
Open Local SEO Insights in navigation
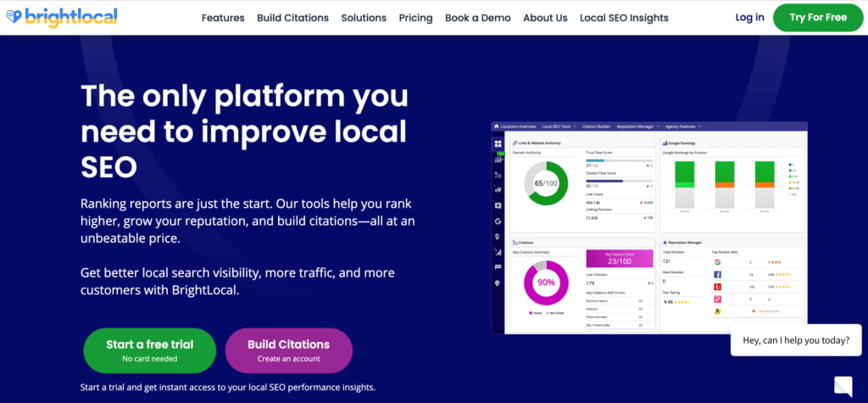coord(624,18)
